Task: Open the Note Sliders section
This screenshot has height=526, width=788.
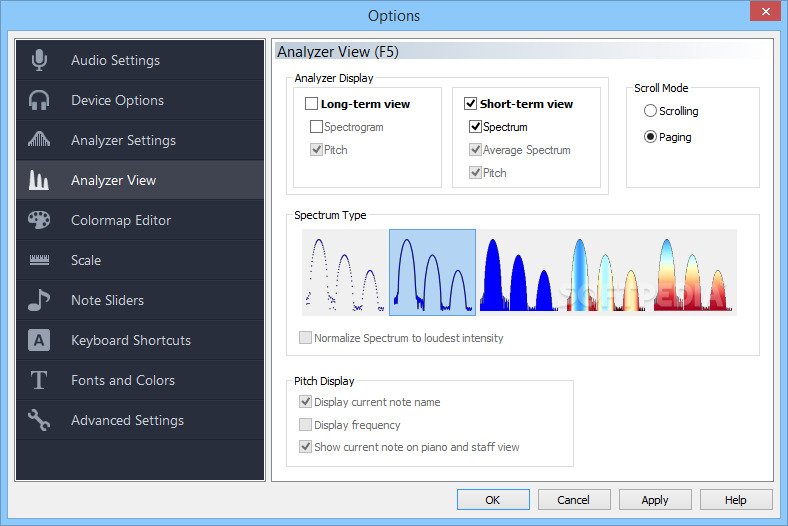Action: tap(140, 300)
